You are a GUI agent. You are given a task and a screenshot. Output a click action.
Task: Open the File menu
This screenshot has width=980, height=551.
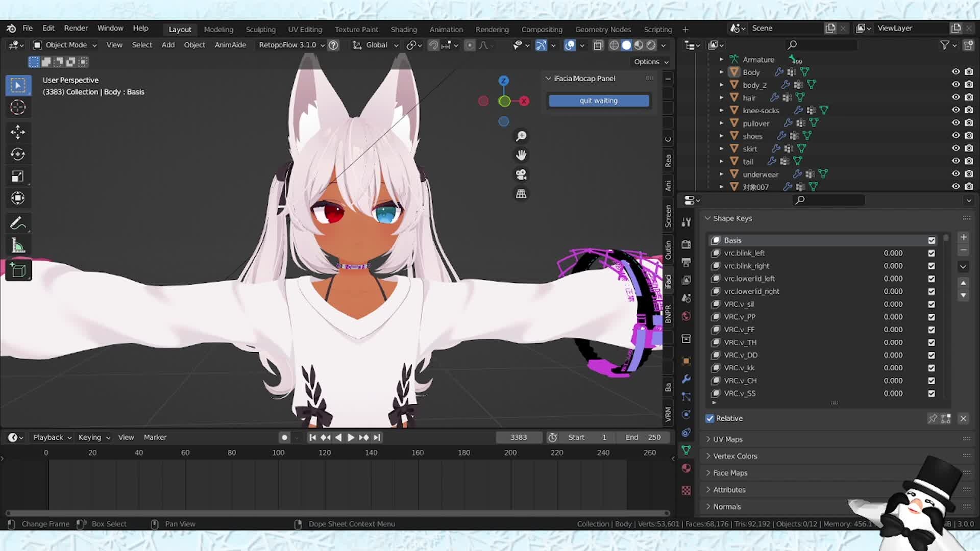28,28
